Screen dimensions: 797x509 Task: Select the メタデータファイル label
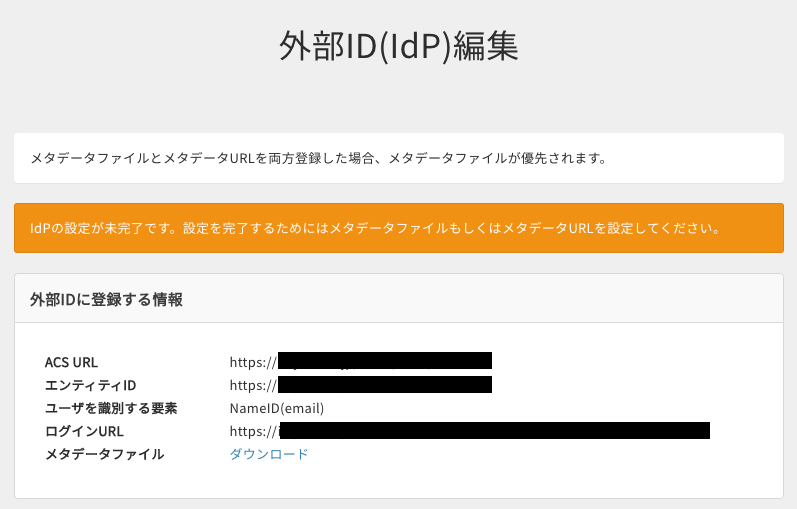point(104,454)
